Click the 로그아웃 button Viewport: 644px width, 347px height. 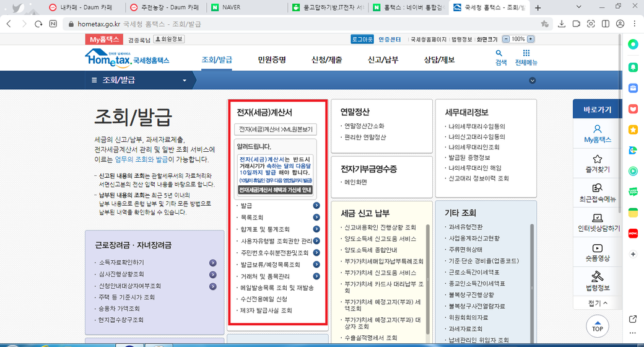[x=362, y=38]
